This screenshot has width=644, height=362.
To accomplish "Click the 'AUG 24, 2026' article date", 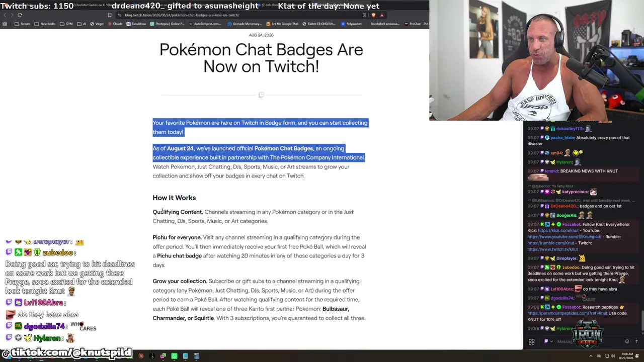I will (261, 35).
